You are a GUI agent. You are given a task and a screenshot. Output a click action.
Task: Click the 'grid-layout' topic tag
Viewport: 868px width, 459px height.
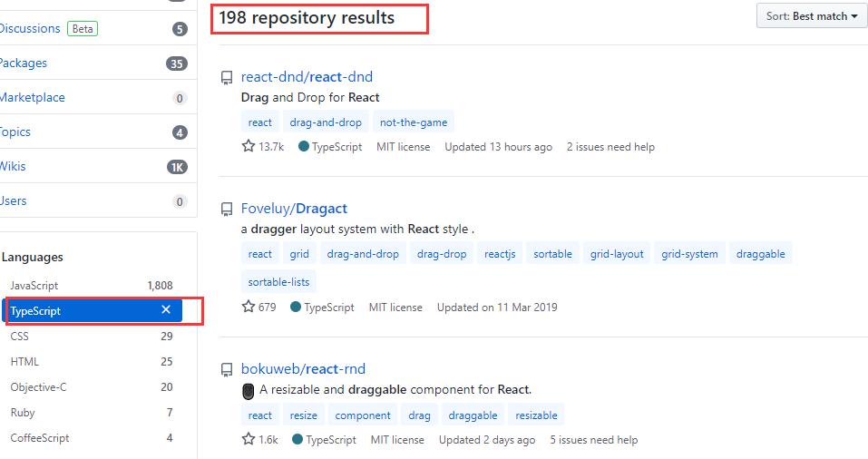617,254
